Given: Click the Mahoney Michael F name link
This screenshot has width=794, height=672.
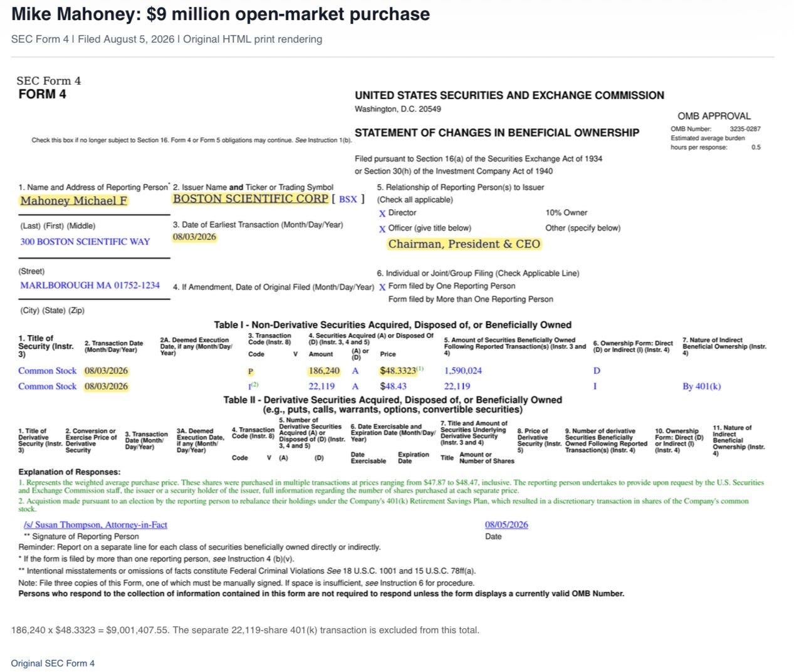Looking at the screenshot, I should point(73,200).
